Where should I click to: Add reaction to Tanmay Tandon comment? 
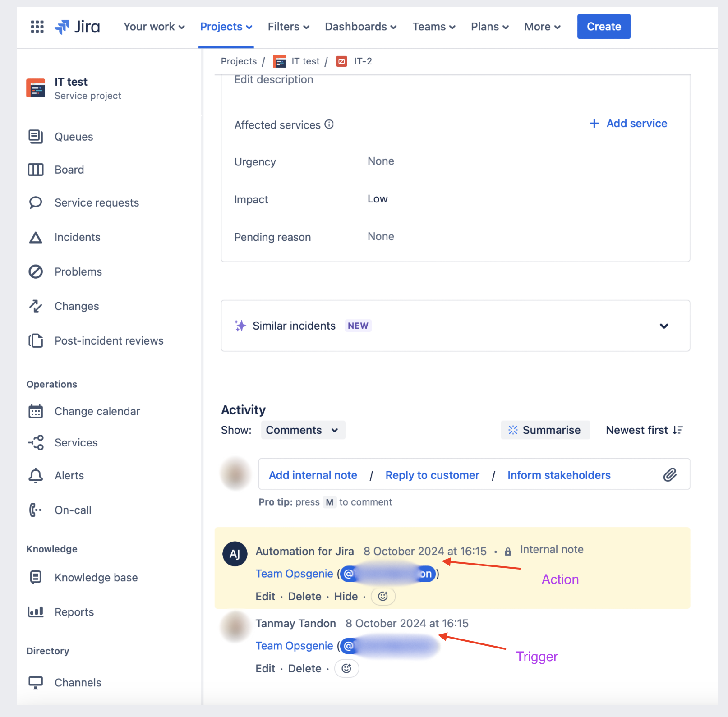pos(346,668)
